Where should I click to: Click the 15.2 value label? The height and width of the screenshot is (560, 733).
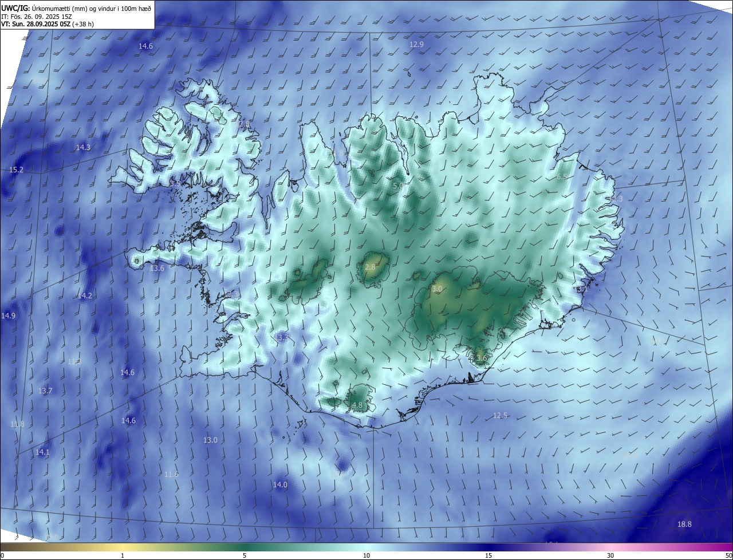pos(16,170)
